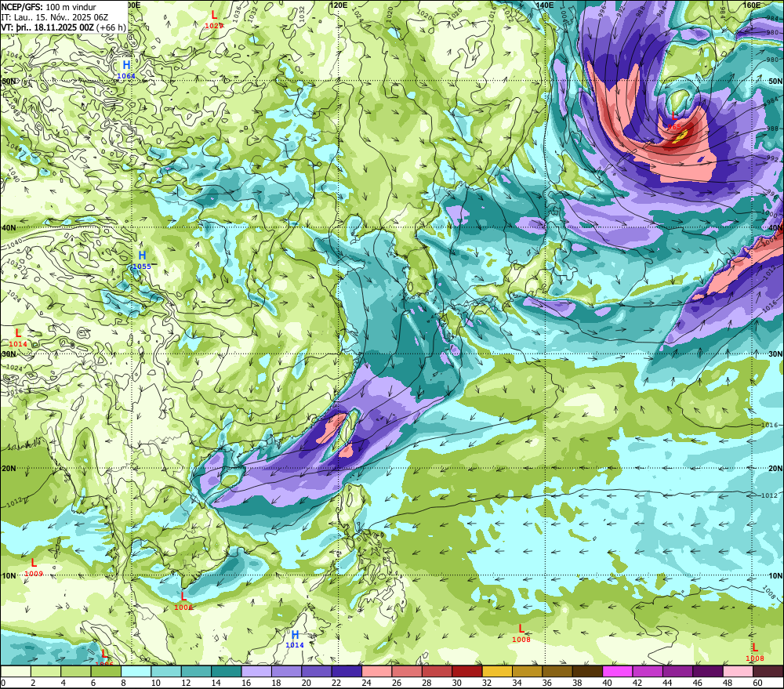Click the legend value 44
784x689 pixels.
pos(667,683)
